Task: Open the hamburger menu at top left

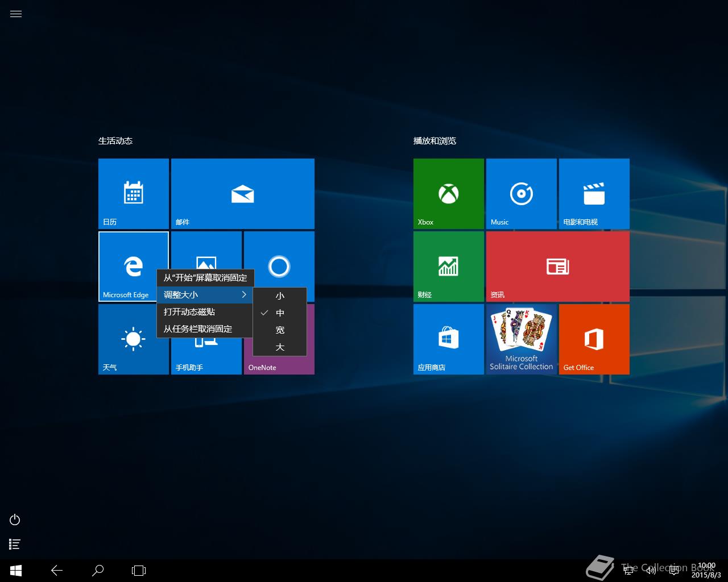Action: pyautogui.click(x=16, y=14)
